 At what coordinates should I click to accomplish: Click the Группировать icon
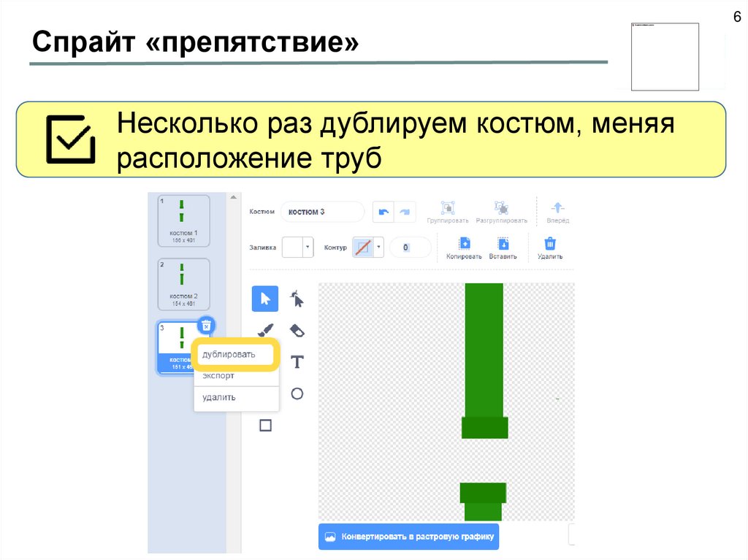(x=448, y=212)
